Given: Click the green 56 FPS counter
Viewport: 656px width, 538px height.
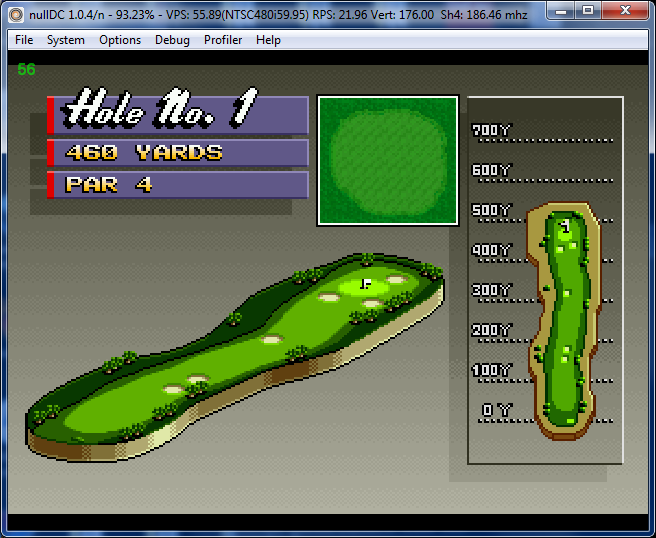Looking at the screenshot, I should [x=26, y=69].
